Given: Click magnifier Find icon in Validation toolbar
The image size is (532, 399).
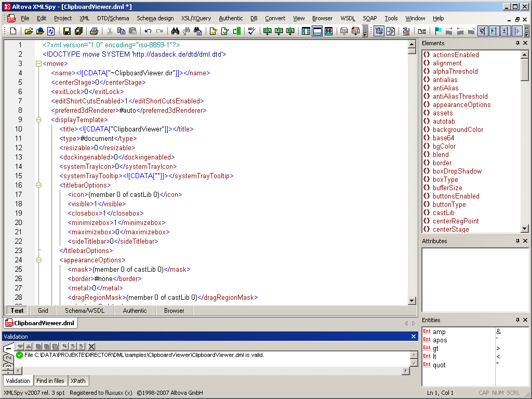Looking at the screenshot, I should click(64, 347).
